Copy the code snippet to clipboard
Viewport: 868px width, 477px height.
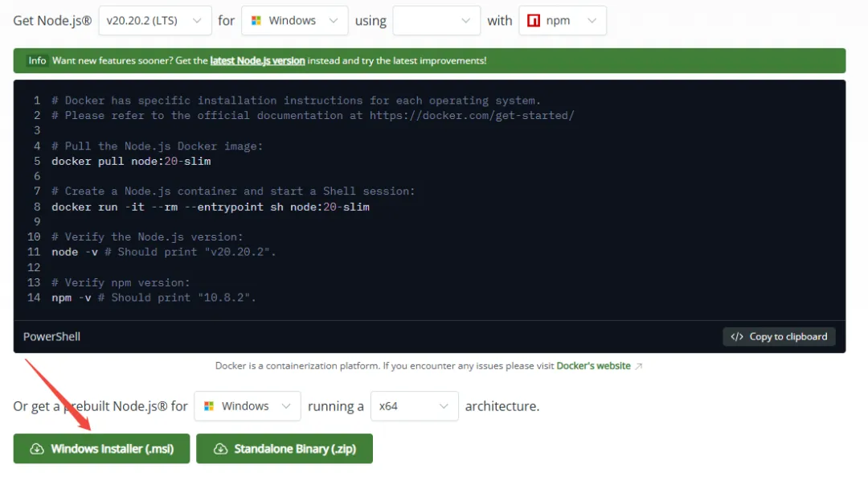click(779, 337)
